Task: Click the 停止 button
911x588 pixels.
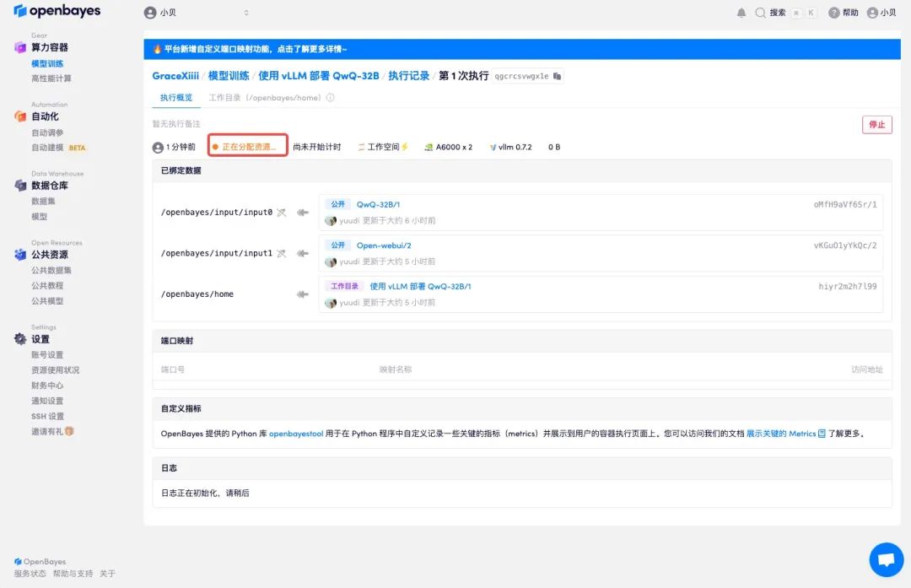Action: [876, 124]
